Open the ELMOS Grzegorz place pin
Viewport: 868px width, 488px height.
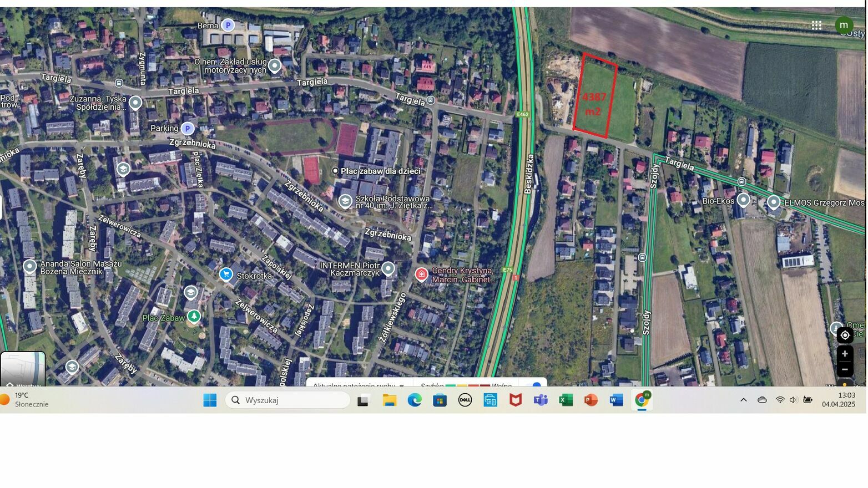[773, 202]
